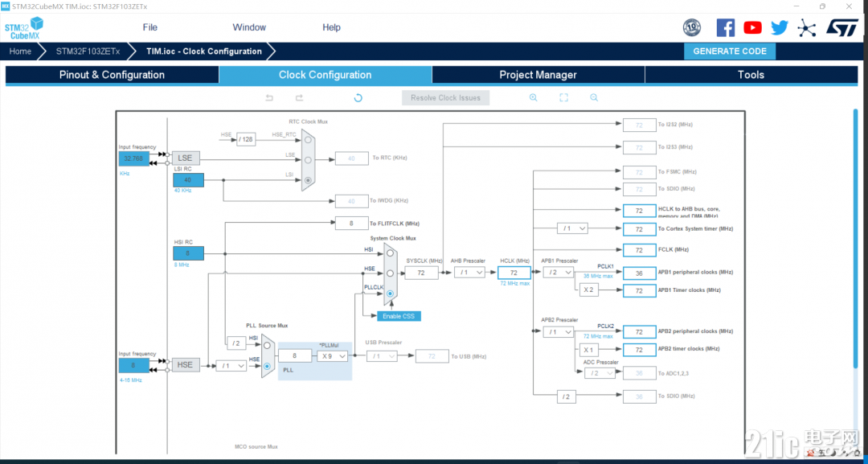Switch to the Tools tab
This screenshot has height=464, width=868.
[751, 75]
